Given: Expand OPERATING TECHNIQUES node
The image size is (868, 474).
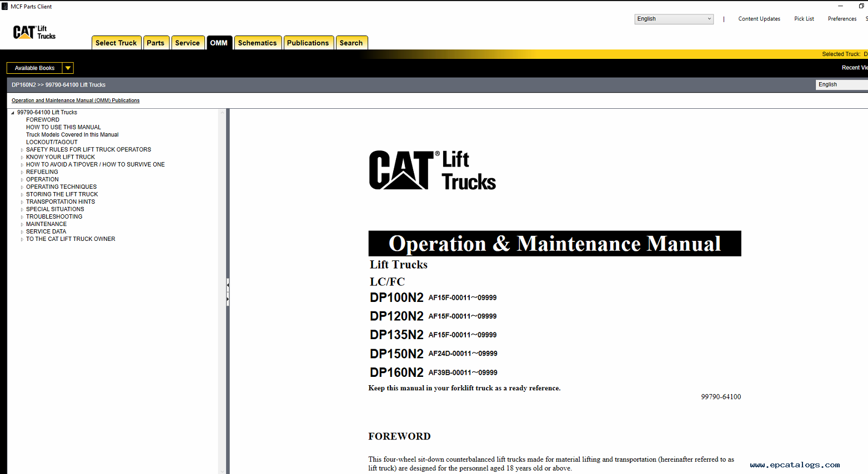Looking at the screenshot, I should pos(22,187).
